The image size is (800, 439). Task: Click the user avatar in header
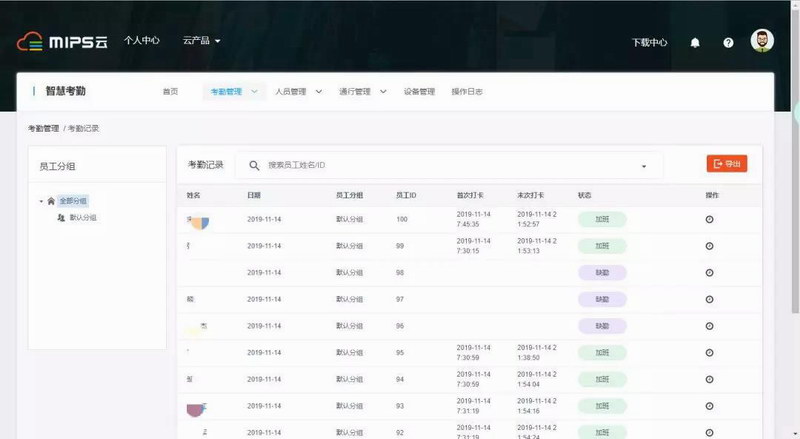click(x=763, y=42)
